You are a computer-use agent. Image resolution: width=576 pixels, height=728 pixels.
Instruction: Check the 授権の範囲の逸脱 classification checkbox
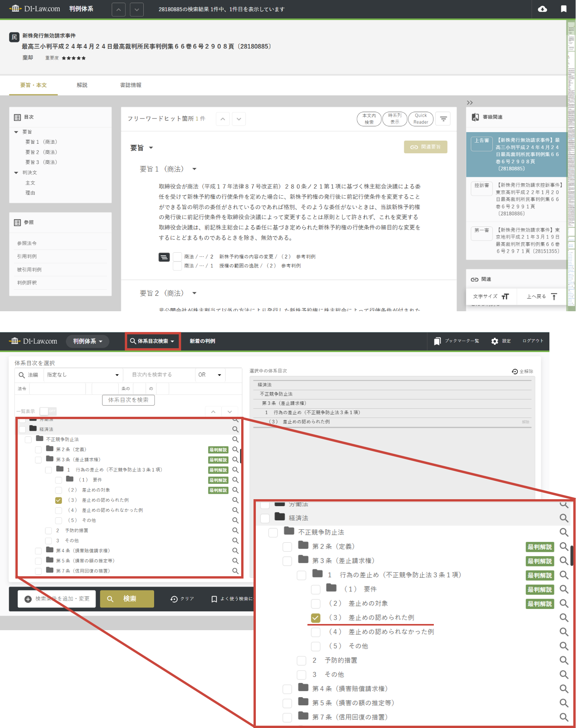click(x=177, y=266)
